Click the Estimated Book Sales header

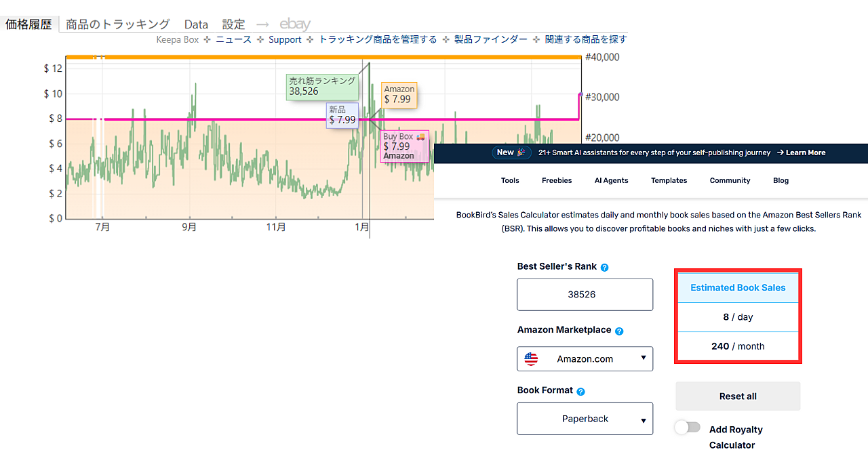click(x=738, y=287)
